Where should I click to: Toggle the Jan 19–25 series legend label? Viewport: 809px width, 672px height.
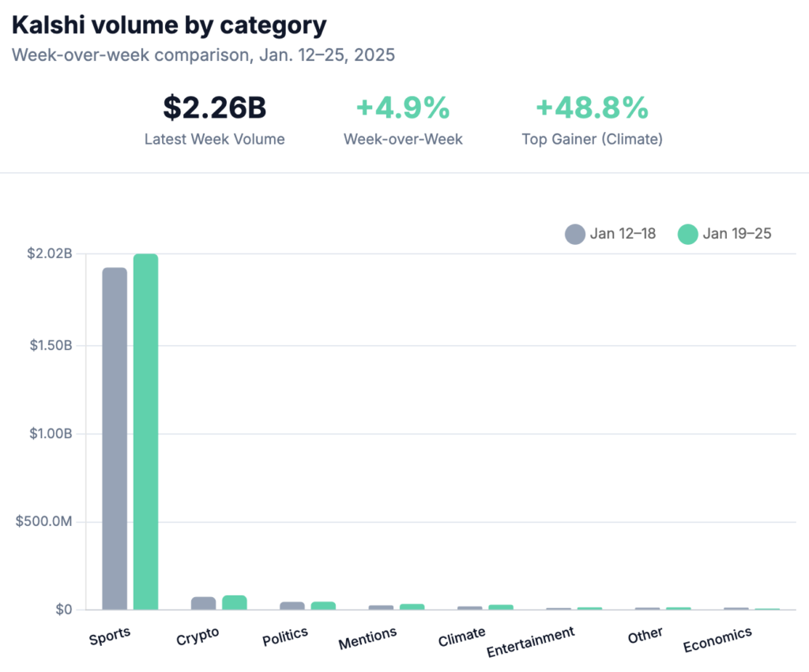pos(736,234)
